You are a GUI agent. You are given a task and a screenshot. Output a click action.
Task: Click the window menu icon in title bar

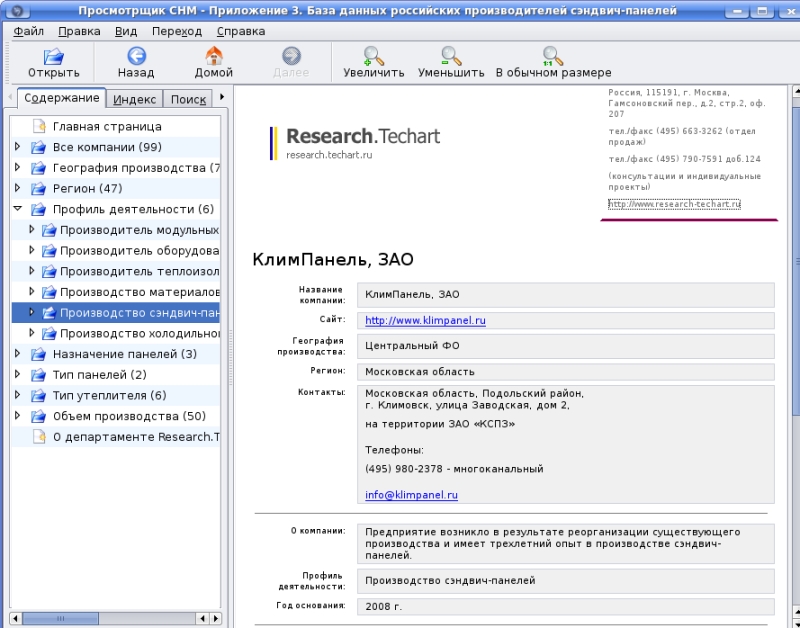coord(18,10)
